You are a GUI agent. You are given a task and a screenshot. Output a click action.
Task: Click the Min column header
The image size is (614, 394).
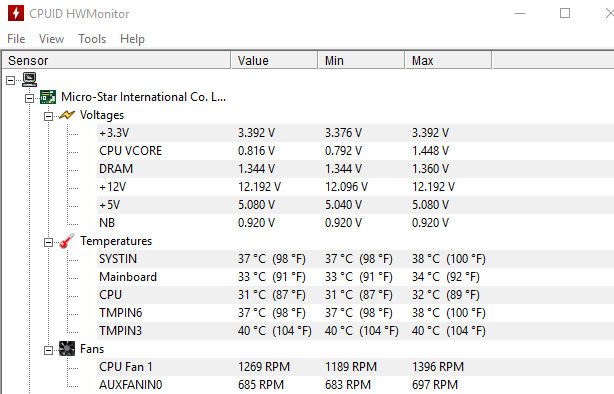tap(361, 61)
